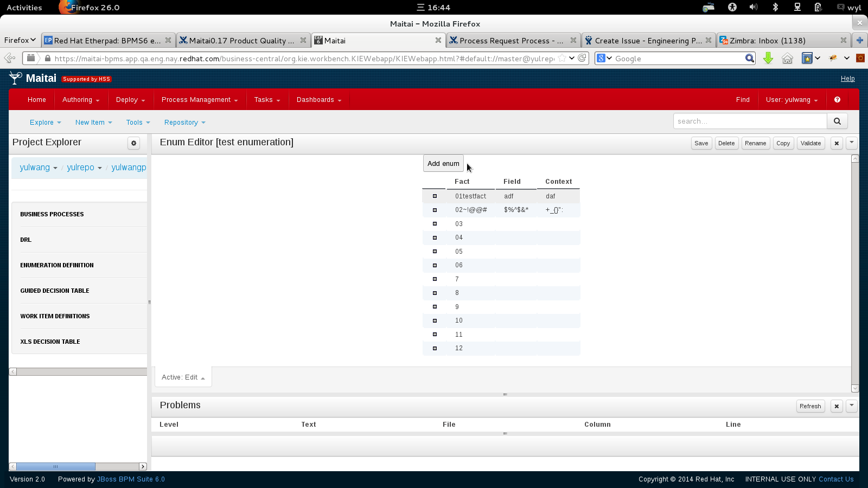Open Activities overview
This screenshot has height=488, width=868.
(x=24, y=8)
